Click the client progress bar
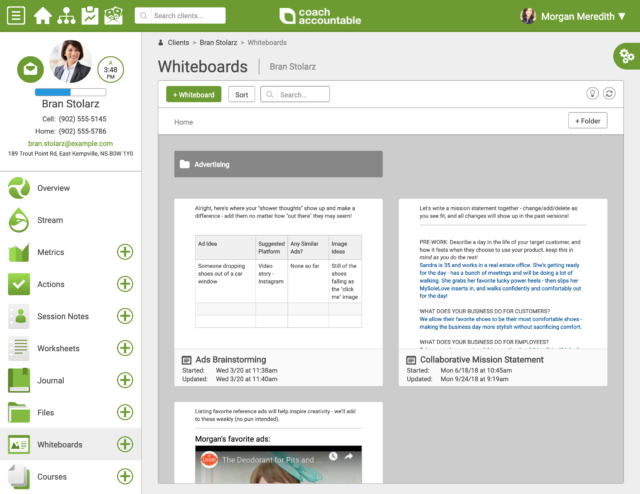The height and width of the screenshot is (494, 640). point(71,92)
